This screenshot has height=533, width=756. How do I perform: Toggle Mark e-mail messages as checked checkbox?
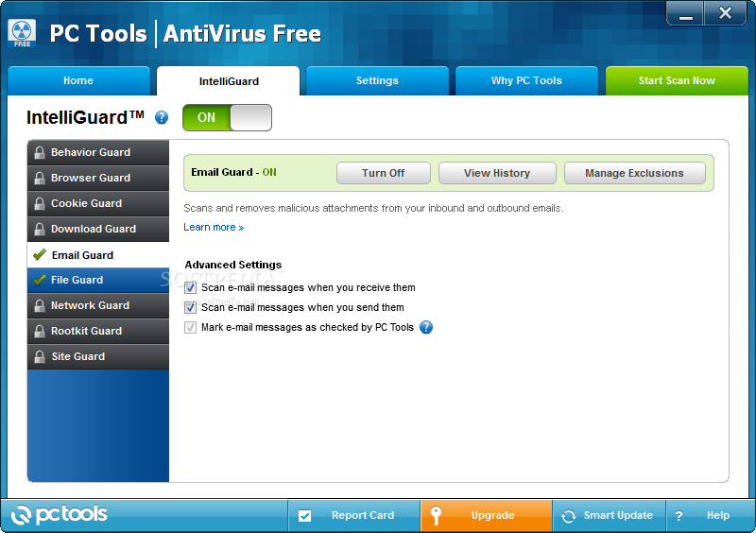191,328
